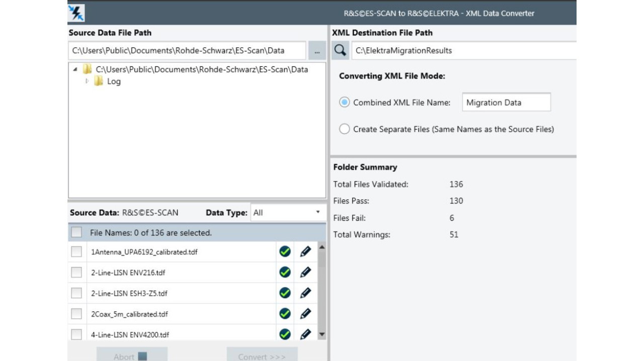Click validation checkmark for 2Coax_5m_calibrated.tdf

(x=285, y=314)
